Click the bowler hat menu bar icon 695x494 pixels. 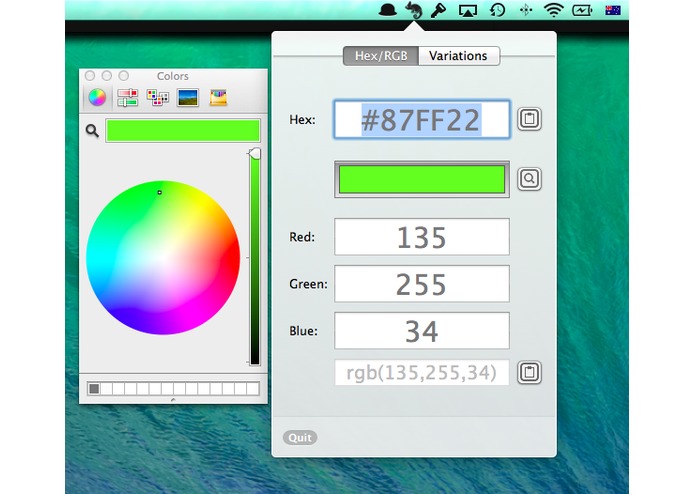387,10
